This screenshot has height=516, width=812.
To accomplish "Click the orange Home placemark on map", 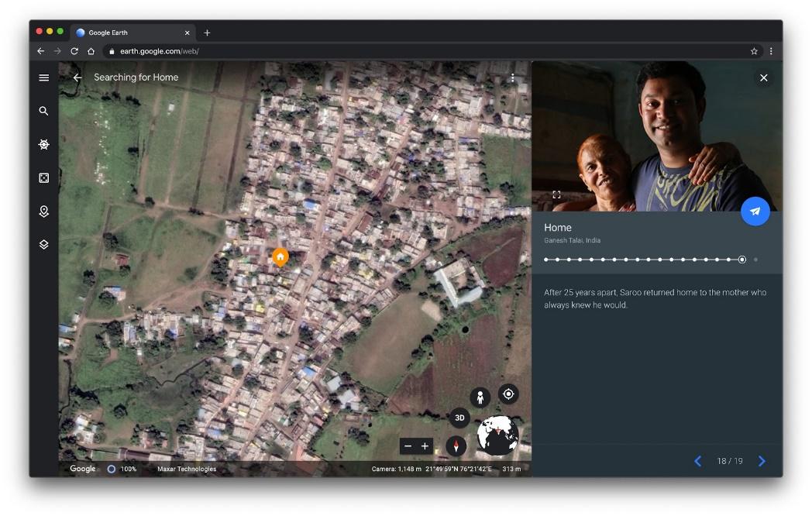I will pos(280,257).
